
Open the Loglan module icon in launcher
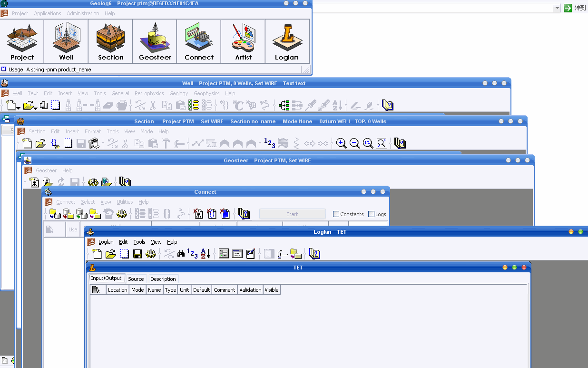(x=287, y=41)
